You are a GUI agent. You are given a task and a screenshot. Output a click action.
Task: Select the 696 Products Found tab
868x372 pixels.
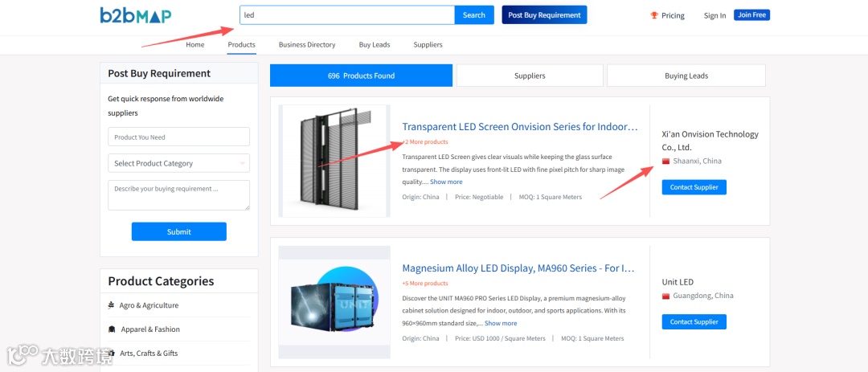361,76
